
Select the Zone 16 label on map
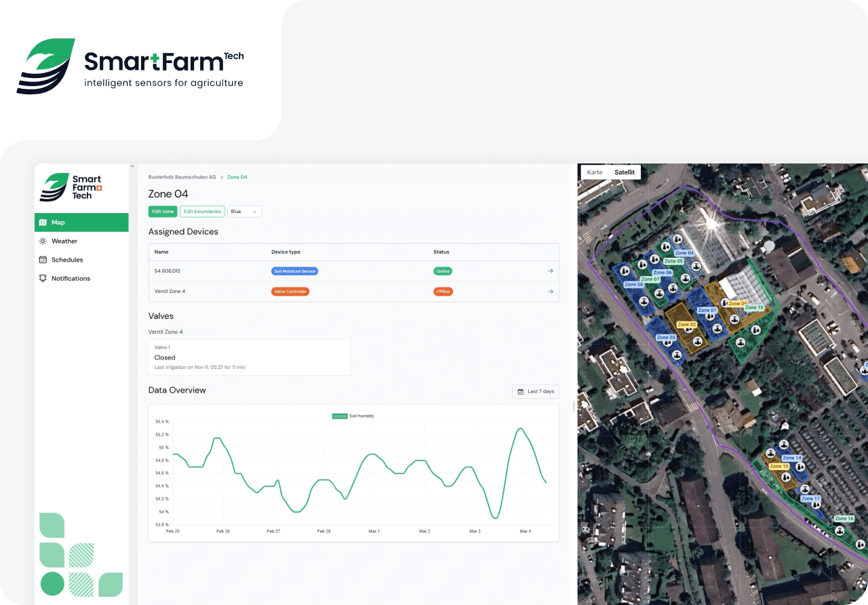844,519
